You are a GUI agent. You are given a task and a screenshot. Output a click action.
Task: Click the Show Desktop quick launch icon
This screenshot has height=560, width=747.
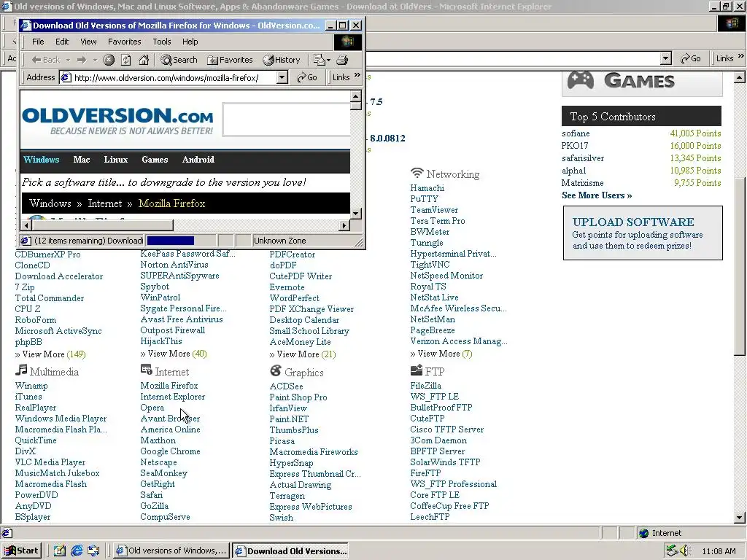pyautogui.click(x=59, y=551)
